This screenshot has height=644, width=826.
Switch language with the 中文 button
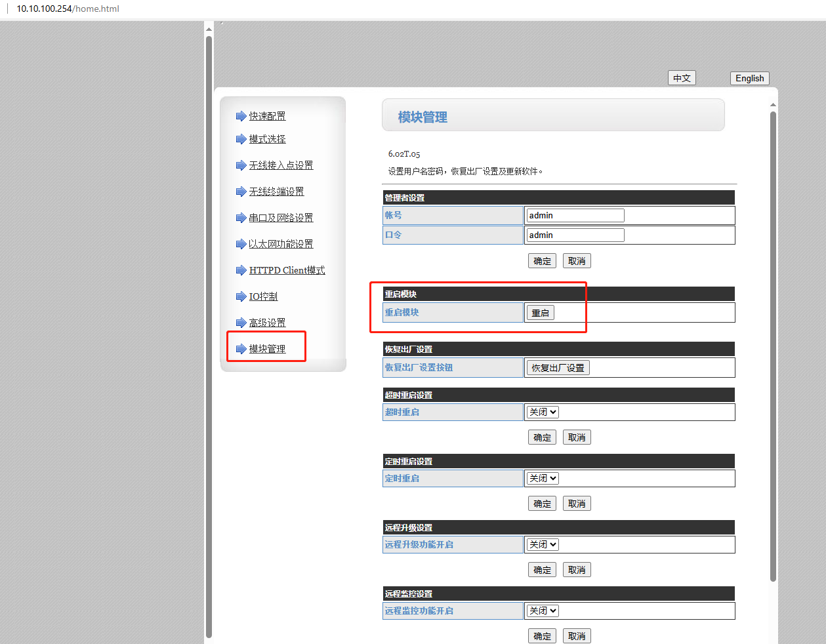tap(682, 78)
